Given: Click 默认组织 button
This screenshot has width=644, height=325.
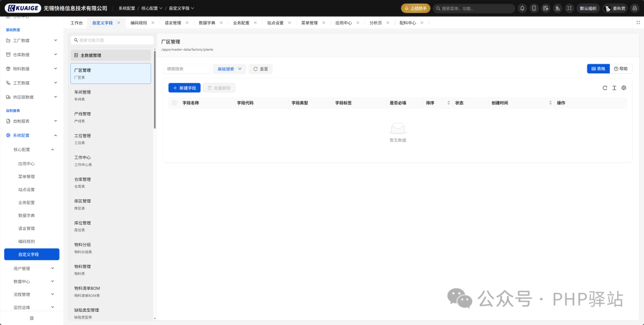Looking at the screenshot, I should pyautogui.click(x=588, y=8).
